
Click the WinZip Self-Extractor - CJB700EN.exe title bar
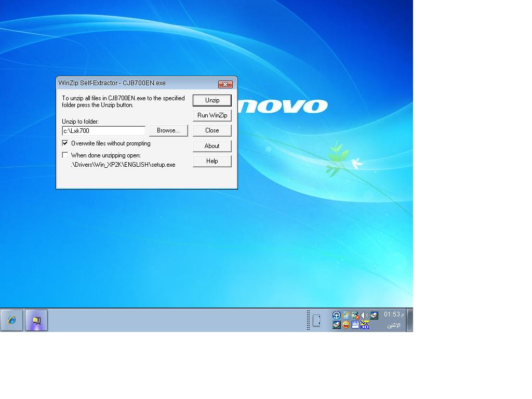point(136,83)
